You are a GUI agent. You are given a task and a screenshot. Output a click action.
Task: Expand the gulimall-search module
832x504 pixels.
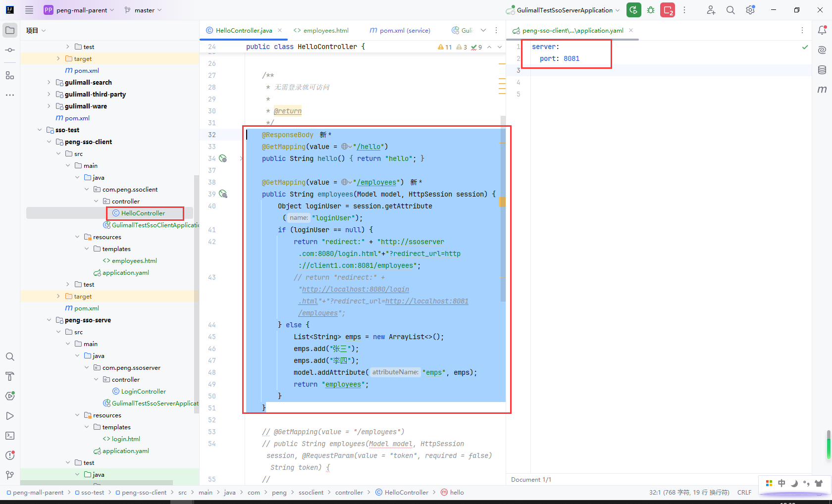pos(49,82)
